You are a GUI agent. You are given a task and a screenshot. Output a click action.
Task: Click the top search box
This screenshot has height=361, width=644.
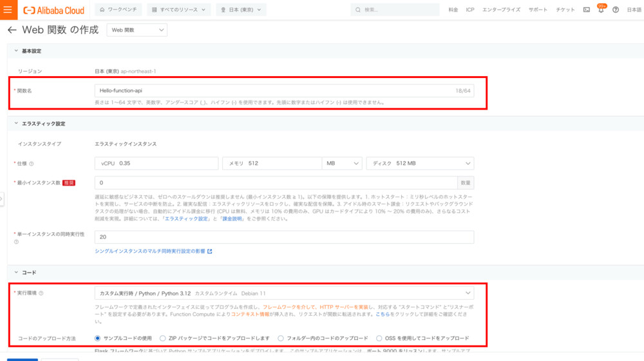395,10
